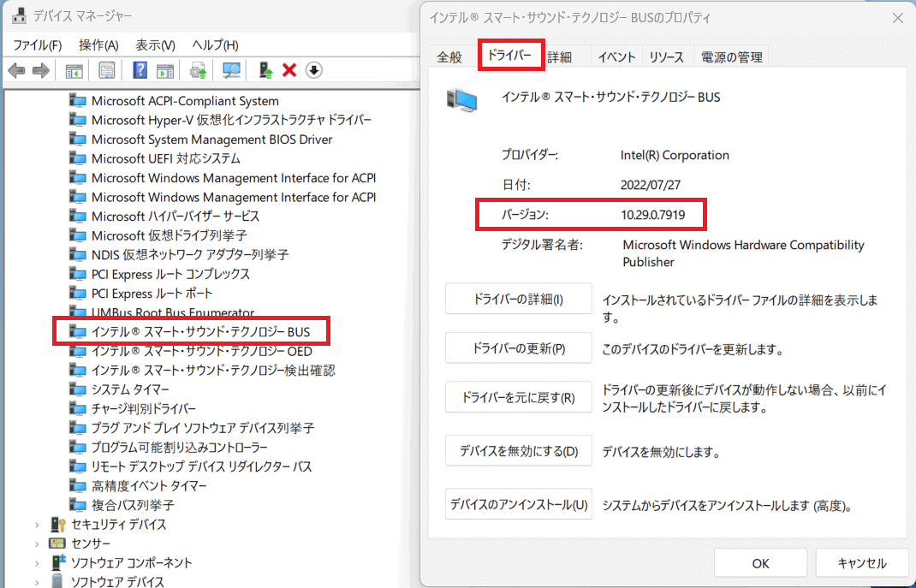This screenshot has width=916, height=588.
Task: Switch to the 電源の管理 tab
Action: pos(731,57)
